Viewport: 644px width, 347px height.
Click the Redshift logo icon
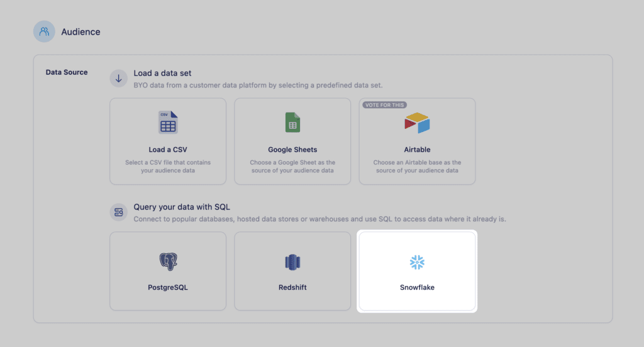coord(292,262)
